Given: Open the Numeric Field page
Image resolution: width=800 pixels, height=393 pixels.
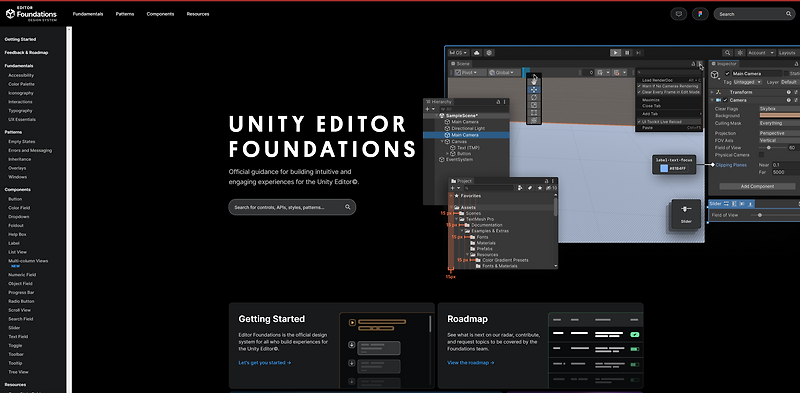Looking at the screenshot, I should (x=22, y=275).
